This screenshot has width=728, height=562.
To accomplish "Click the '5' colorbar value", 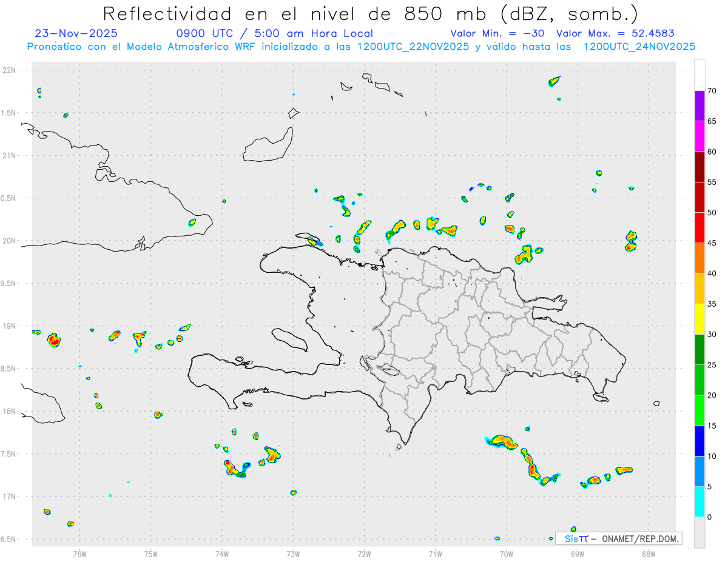I will 710,487.
